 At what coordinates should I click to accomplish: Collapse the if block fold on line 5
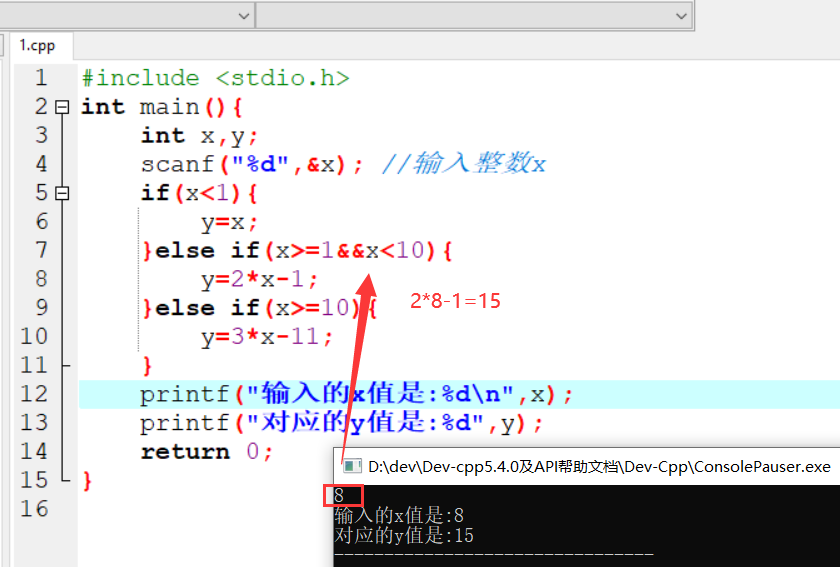(x=63, y=193)
